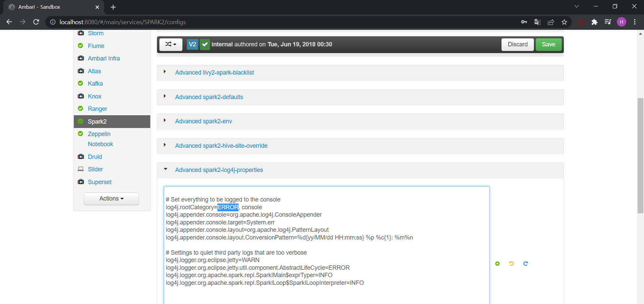644x304 pixels.
Task: Open the Ambari Infra service
Action: [x=104, y=58]
